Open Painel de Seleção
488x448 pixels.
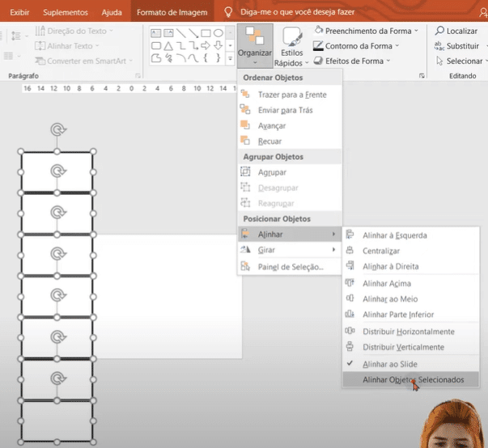coord(290,267)
